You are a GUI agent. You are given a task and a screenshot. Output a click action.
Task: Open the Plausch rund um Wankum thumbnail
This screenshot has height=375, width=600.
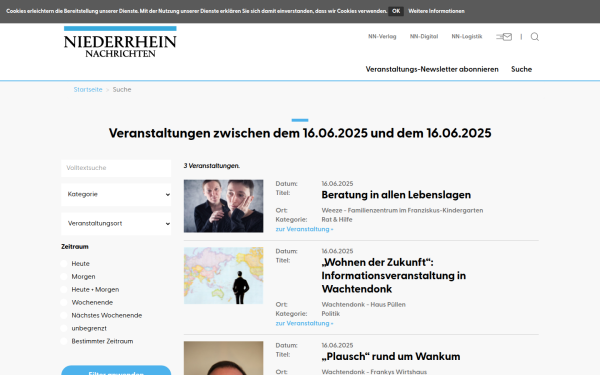coord(223,358)
